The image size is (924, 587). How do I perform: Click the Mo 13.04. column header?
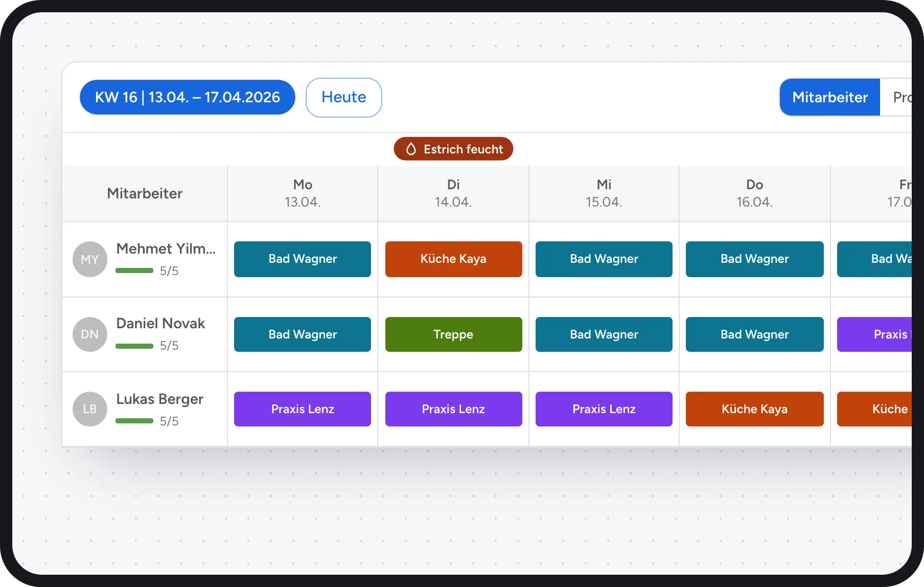point(303,193)
